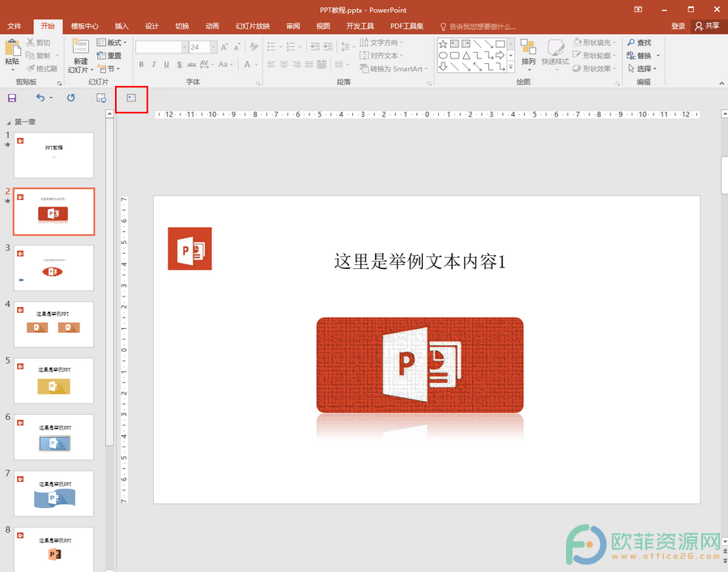Switch to the PDF工具集 tab
Screen dimensions: 728x572
[x=407, y=27]
